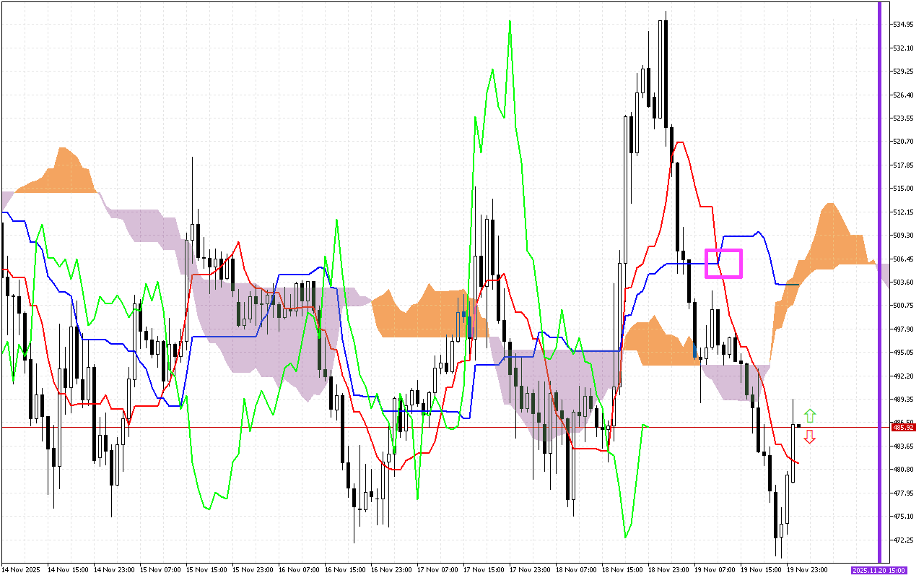
Task: Click the 19 Nov 23:00 time label
Action: (807, 569)
